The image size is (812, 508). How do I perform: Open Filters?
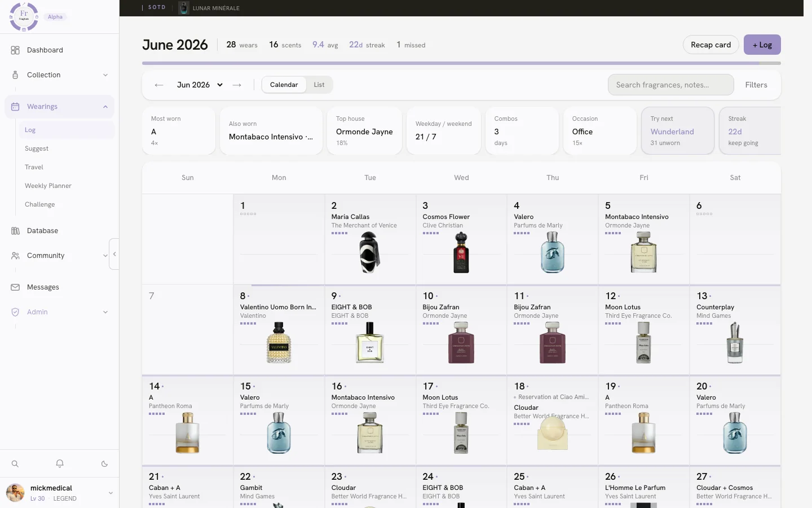click(x=756, y=85)
